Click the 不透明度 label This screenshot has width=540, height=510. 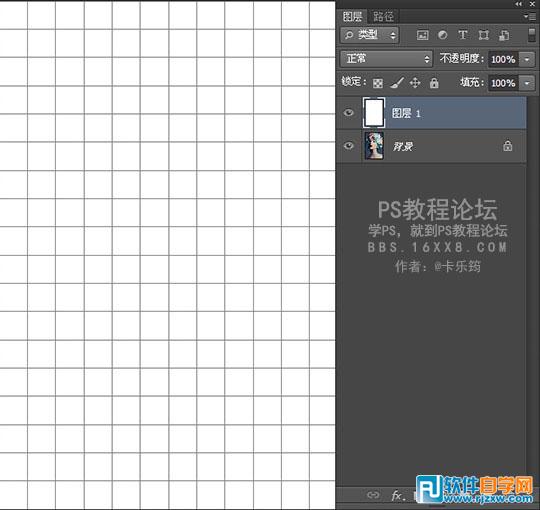click(461, 58)
